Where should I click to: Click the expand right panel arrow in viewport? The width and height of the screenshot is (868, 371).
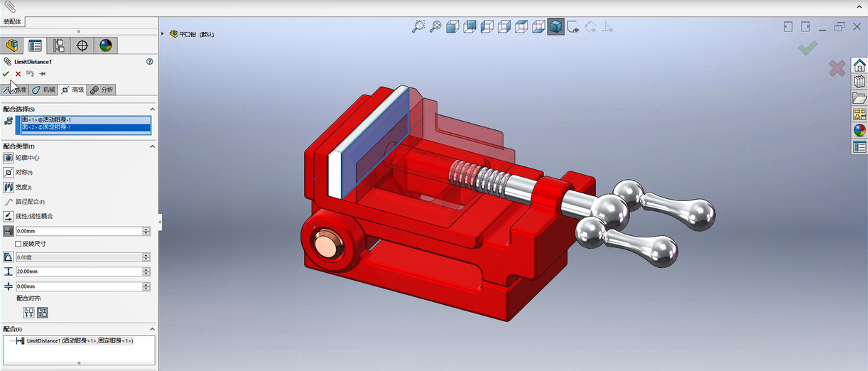tap(805, 27)
